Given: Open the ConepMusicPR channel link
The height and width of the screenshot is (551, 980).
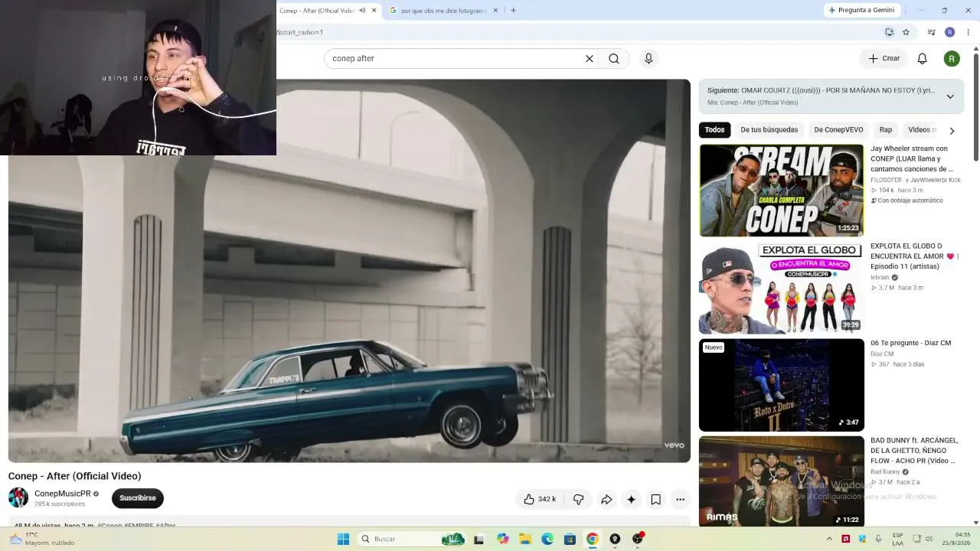Looking at the screenshot, I should pos(63,494).
